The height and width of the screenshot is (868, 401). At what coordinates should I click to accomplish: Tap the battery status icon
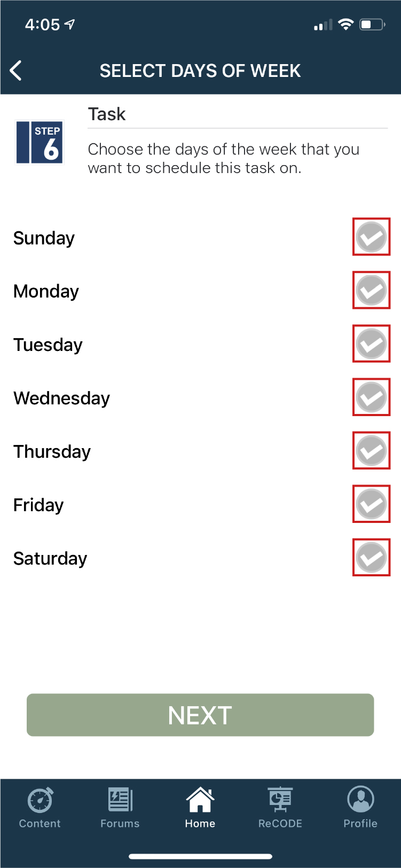coord(372,25)
